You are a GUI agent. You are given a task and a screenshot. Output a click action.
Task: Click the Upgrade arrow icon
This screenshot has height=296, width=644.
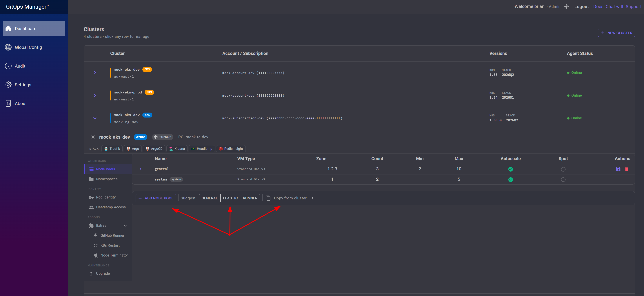[x=91, y=273]
